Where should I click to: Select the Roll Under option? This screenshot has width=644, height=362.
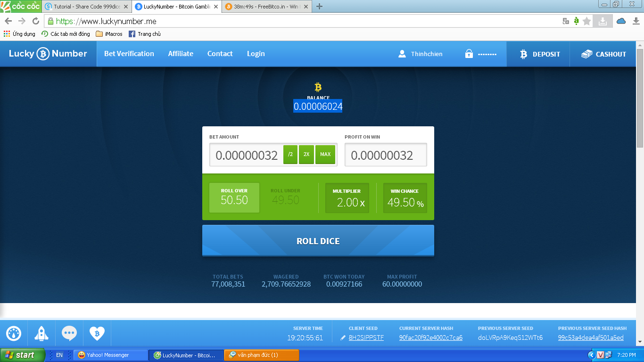tap(286, 197)
